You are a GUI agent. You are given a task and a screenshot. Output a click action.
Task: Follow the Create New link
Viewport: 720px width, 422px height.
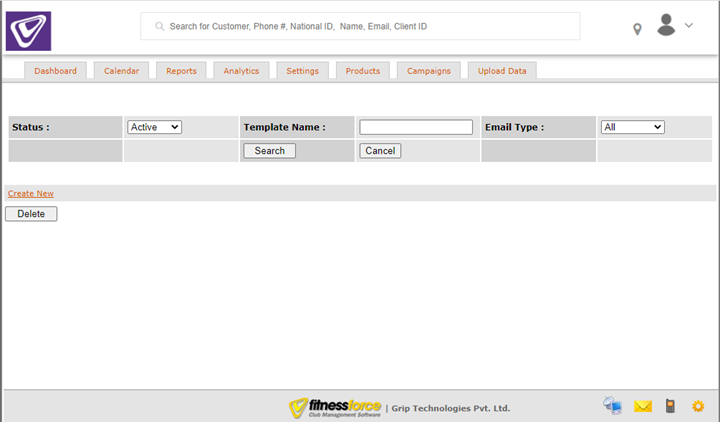[31, 193]
